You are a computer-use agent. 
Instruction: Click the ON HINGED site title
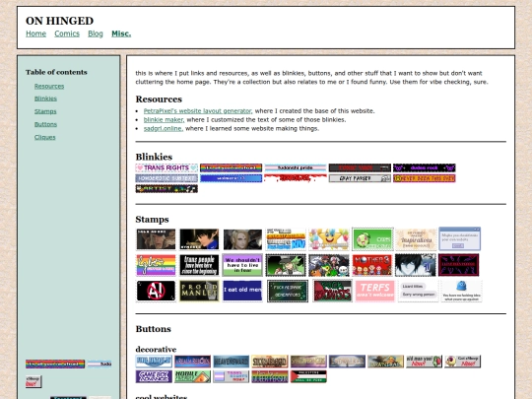click(59, 21)
